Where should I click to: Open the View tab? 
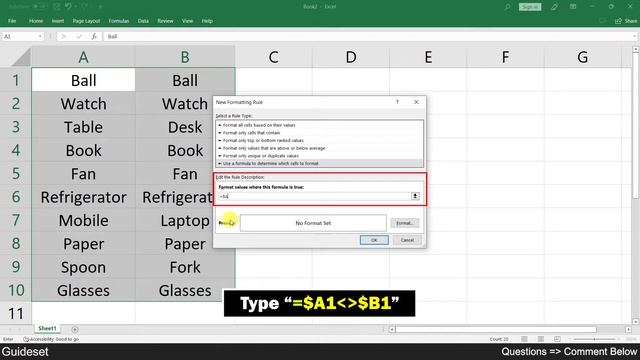pos(187,21)
